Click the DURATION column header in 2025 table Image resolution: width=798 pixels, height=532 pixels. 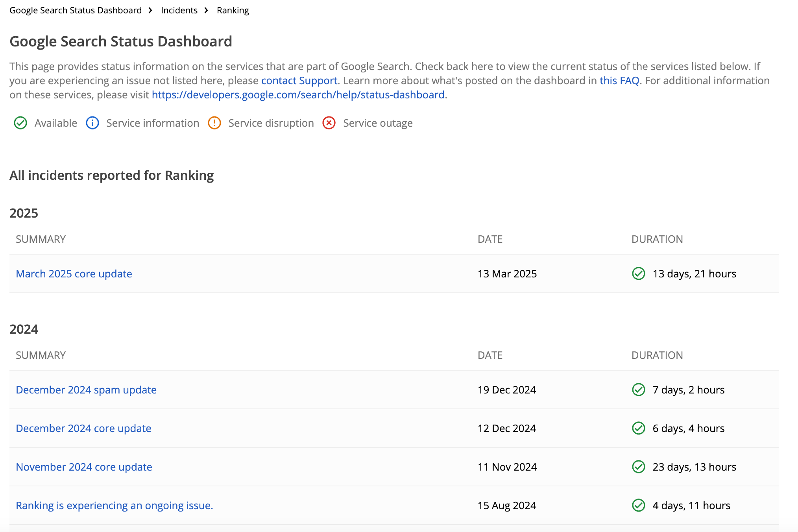[657, 239]
